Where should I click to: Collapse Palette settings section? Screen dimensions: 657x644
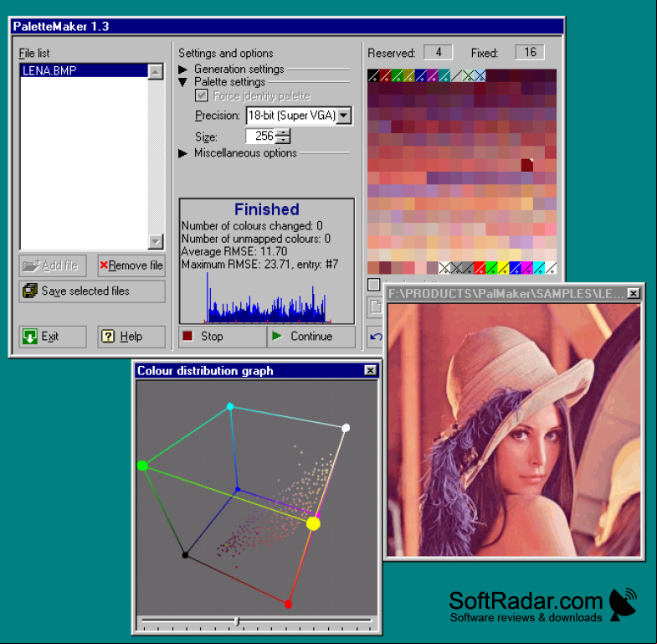(x=182, y=82)
